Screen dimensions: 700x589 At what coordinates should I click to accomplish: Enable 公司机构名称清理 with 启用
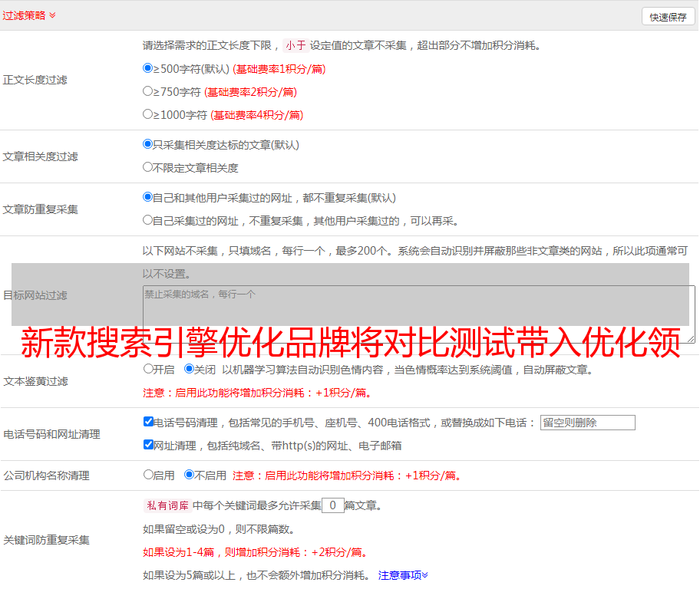pyautogui.click(x=148, y=475)
